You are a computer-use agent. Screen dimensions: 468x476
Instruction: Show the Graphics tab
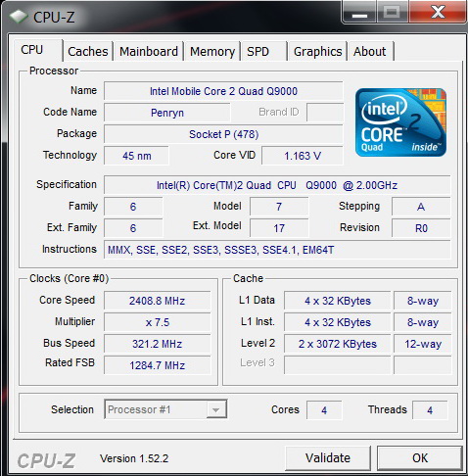(317, 51)
